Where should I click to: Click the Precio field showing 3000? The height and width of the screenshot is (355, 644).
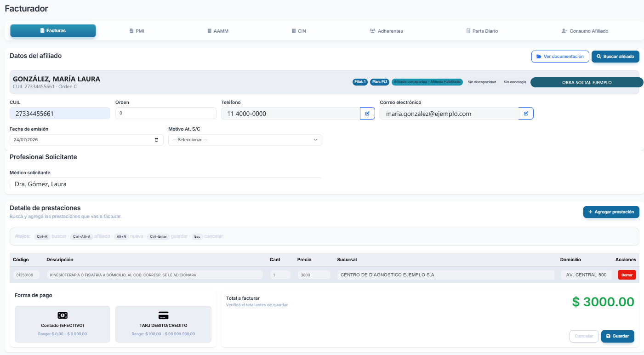[314, 275]
